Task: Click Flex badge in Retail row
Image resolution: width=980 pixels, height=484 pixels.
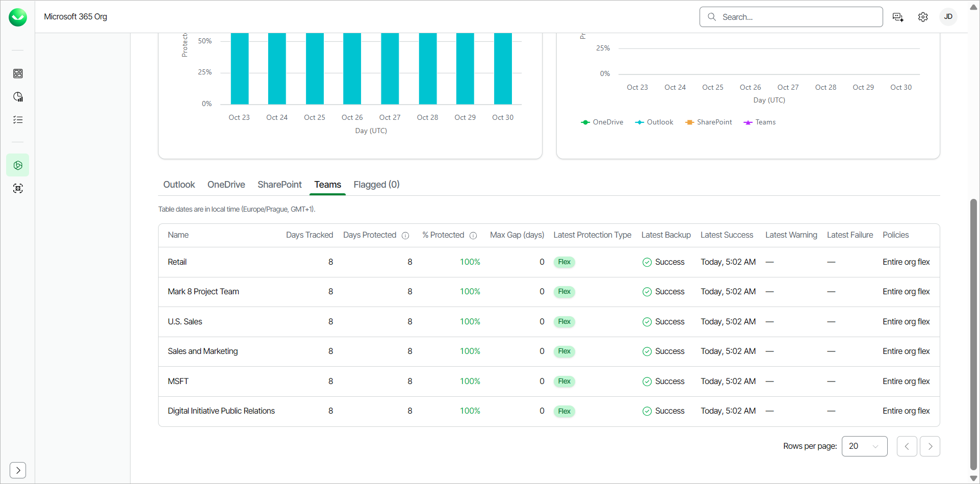Action: (564, 262)
